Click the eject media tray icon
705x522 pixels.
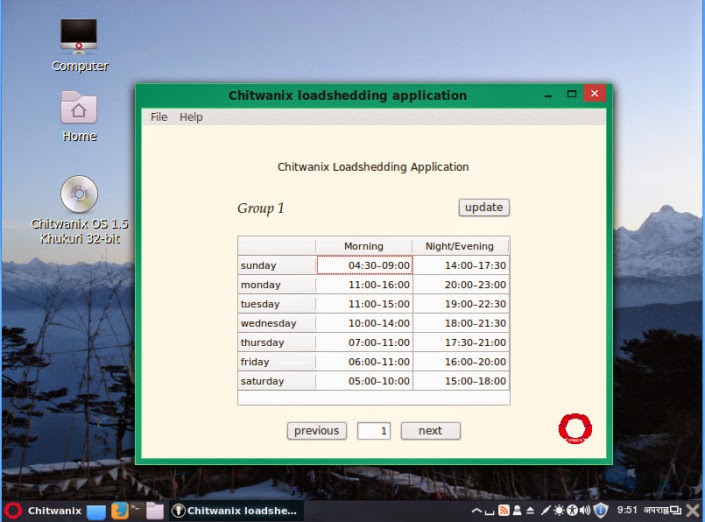click(530, 510)
